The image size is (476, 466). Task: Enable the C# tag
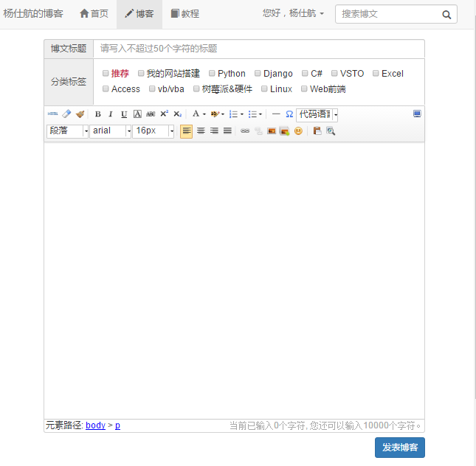click(305, 73)
